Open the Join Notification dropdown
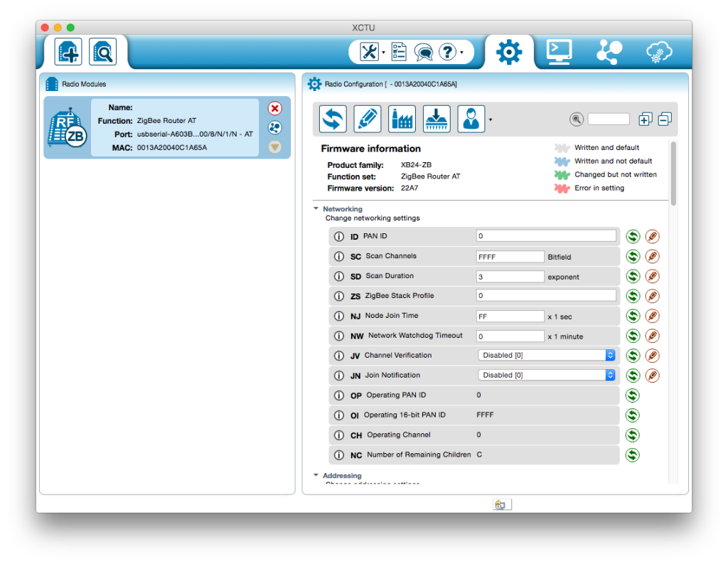 click(545, 375)
